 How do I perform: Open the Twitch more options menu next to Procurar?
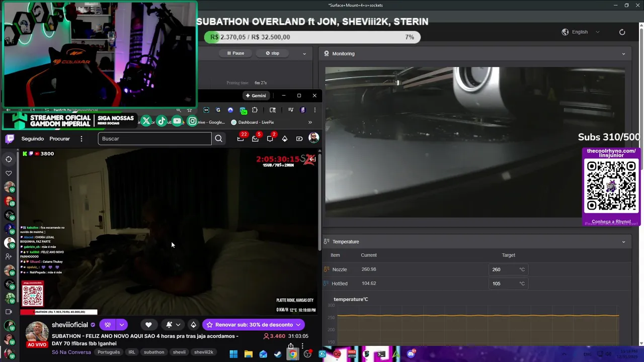pos(82,139)
